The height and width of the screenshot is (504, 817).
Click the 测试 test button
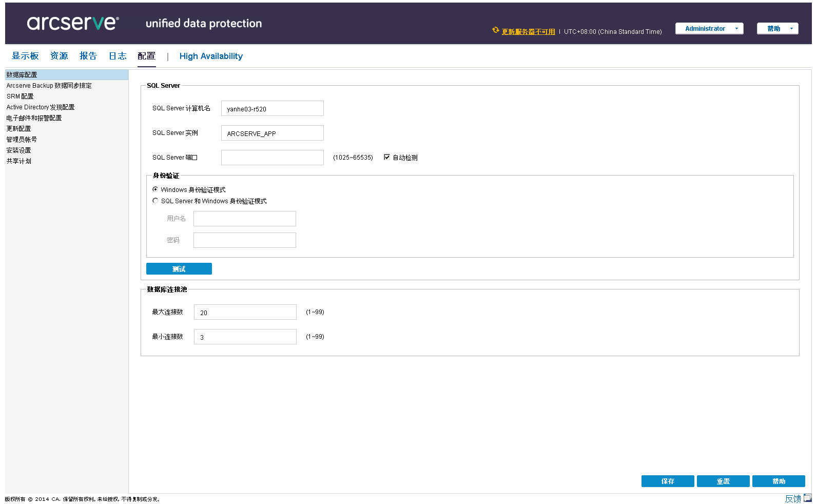coord(179,269)
